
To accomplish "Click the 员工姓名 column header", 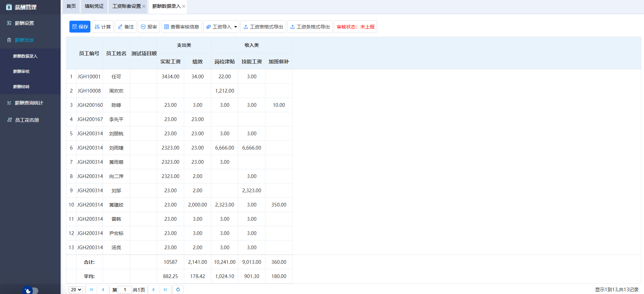I will click(x=116, y=53).
